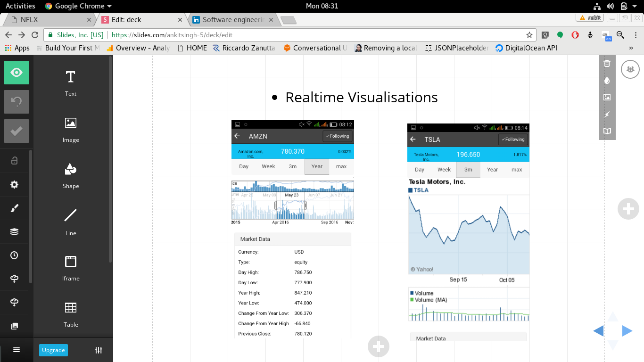Click the slide background image icon
The image size is (644, 362).
(607, 98)
